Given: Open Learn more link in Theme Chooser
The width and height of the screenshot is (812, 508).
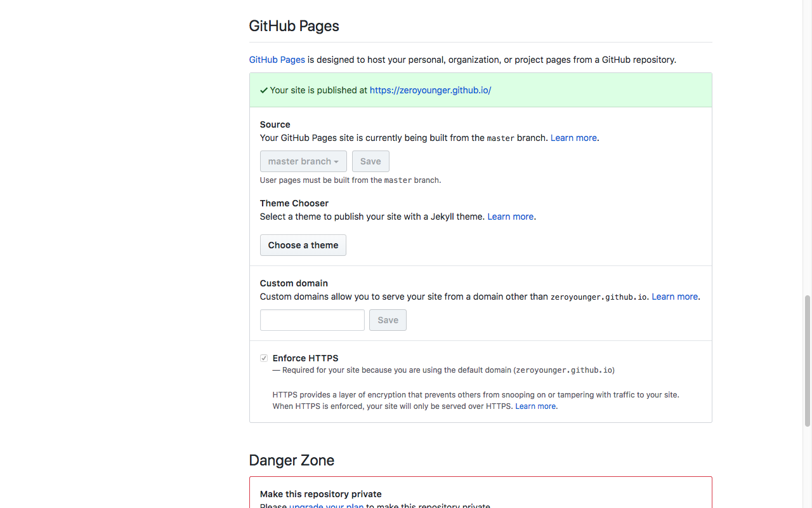Looking at the screenshot, I should coord(510,217).
